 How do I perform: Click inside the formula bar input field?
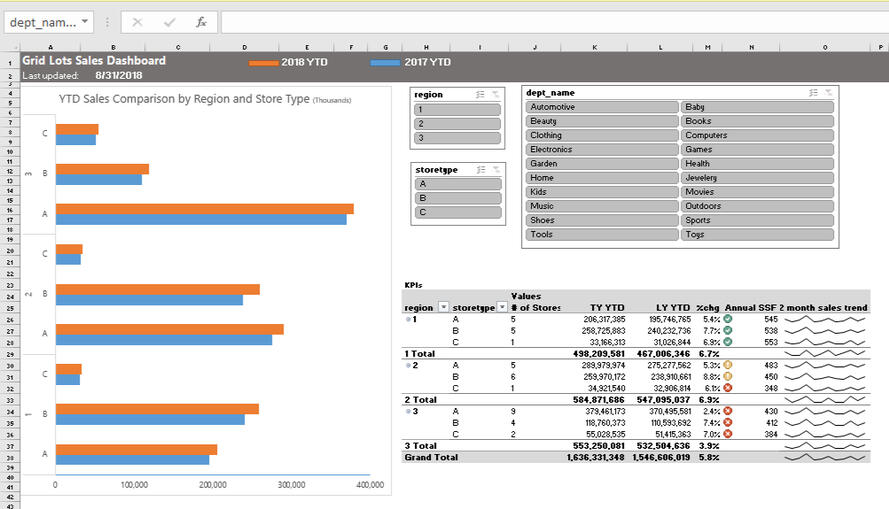pyautogui.click(x=550, y=22)
